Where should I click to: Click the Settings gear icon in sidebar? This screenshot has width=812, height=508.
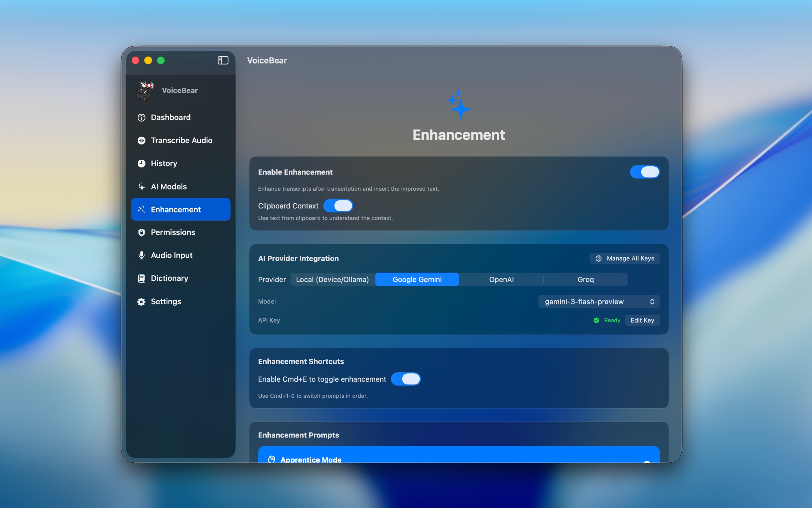click(141, 302)
